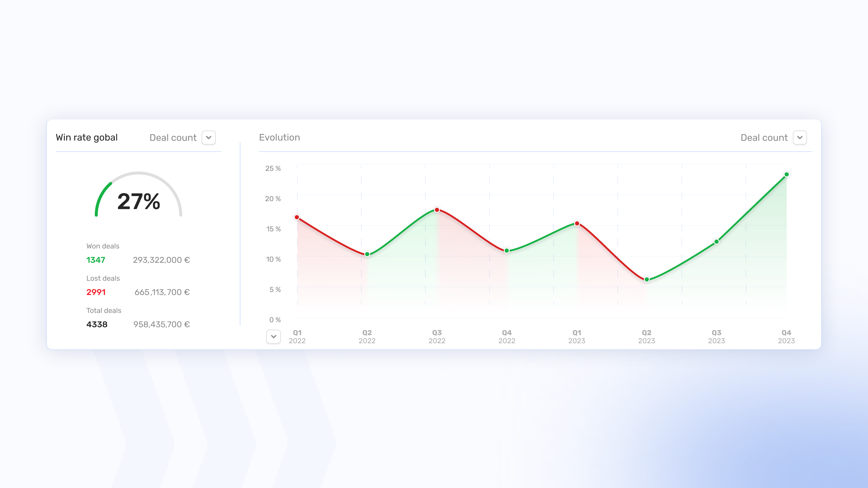The image size is (868, 488).
Task: Select the red Q1 2022 data point
Action: pyautogui.click(x=297, y=217)
